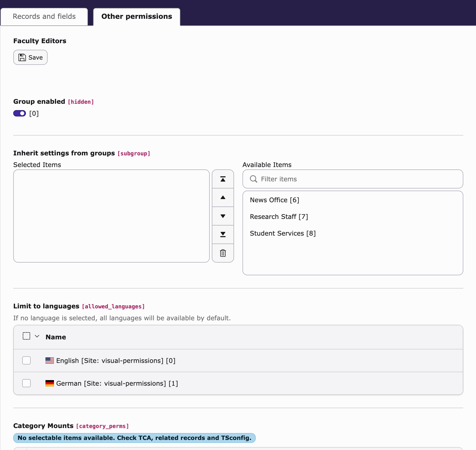Viewport: 476px width, 450px height.
Task: Click the Name column header
Action: [56, 337]
